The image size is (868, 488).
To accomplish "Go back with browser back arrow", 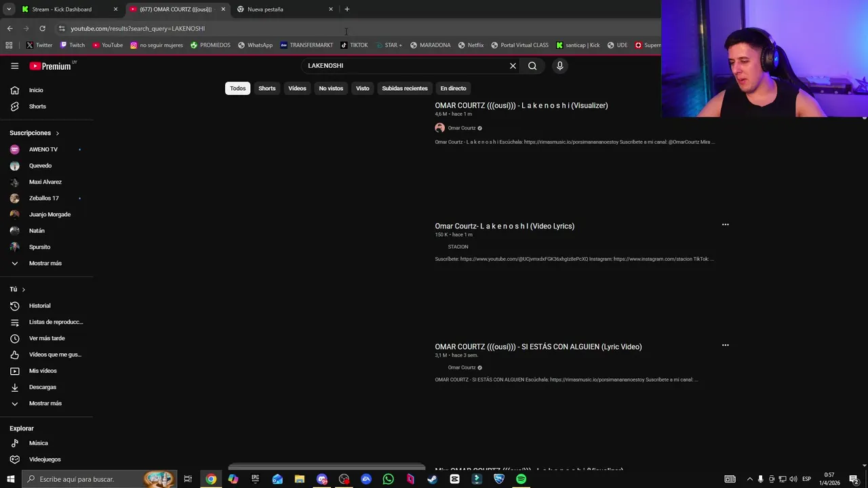I will click(9, 28).
